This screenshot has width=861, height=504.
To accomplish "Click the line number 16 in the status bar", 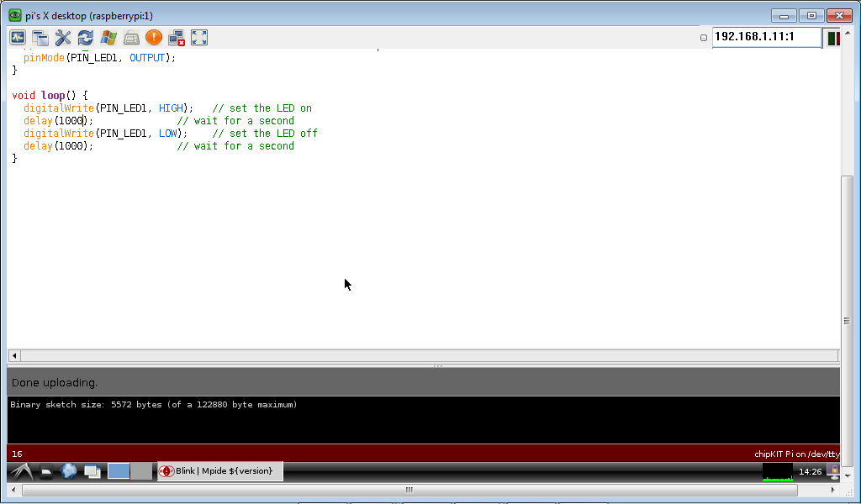I will [17, 454].
